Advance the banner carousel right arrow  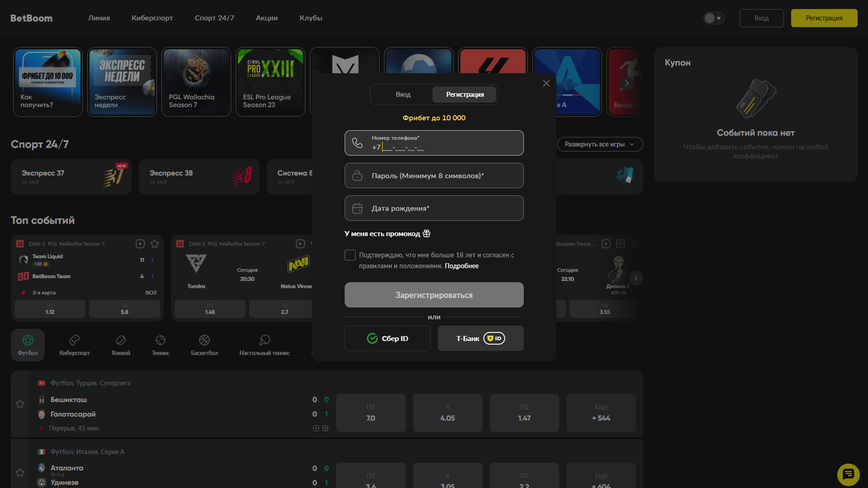point(626,83)
